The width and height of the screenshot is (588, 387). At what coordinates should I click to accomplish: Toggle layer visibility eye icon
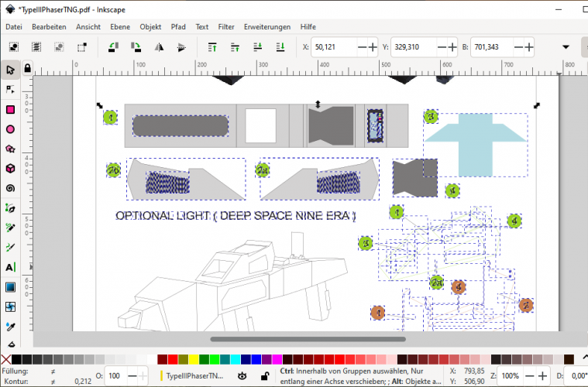[242, 375]
